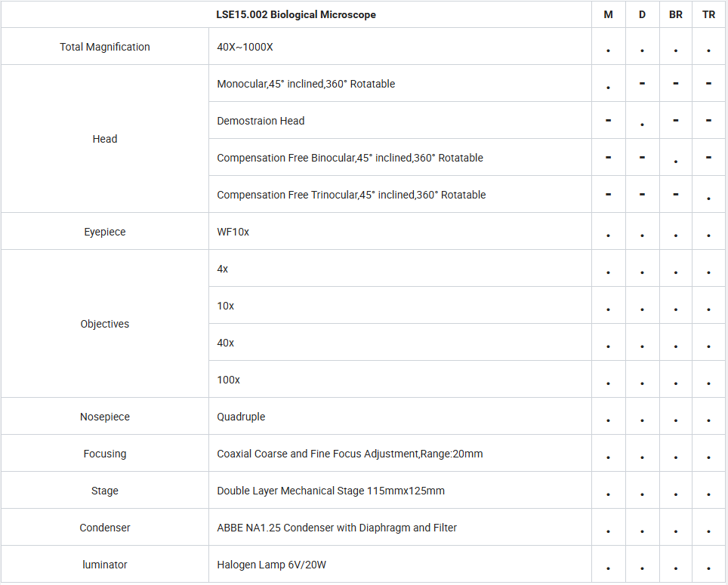The image size is (728, 585).
Task: Click the Objectives category cell
Action: point(105,324)
